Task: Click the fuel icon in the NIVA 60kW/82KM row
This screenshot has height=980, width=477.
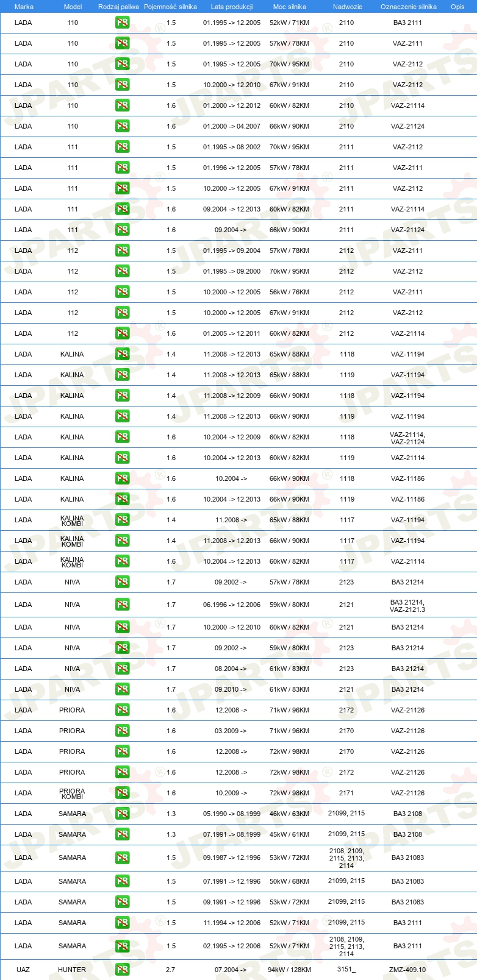Action: [122, 627]
